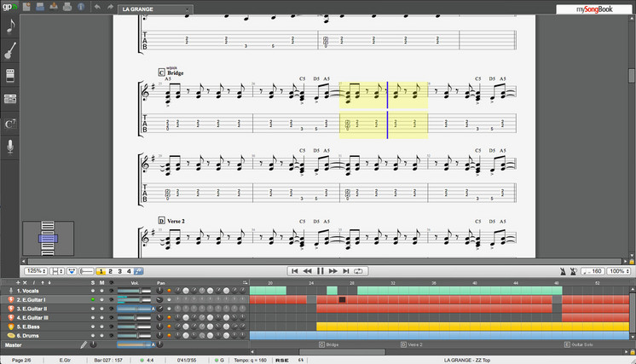Open the mySongBook tab
This screenshot has width=636, height=364.
coord(594,9)
